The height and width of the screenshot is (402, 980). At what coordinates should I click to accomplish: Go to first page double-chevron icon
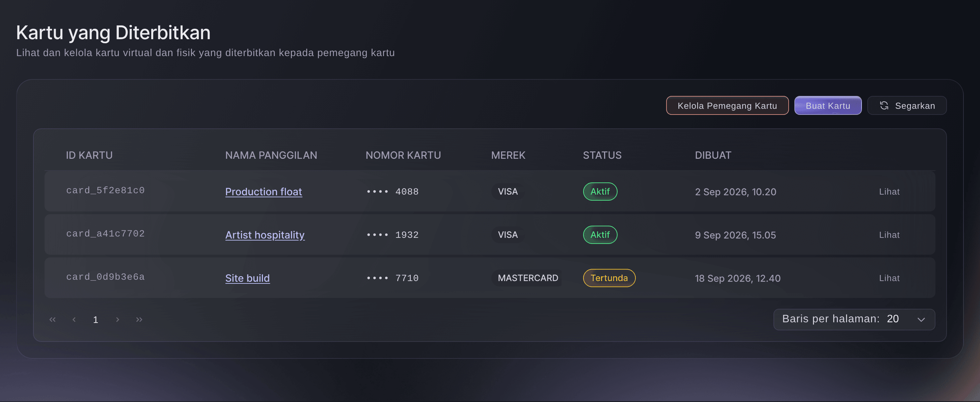53,319
